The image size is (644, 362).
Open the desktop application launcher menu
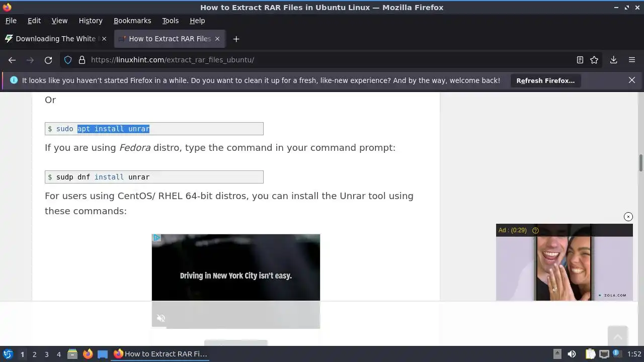point(8,354)
